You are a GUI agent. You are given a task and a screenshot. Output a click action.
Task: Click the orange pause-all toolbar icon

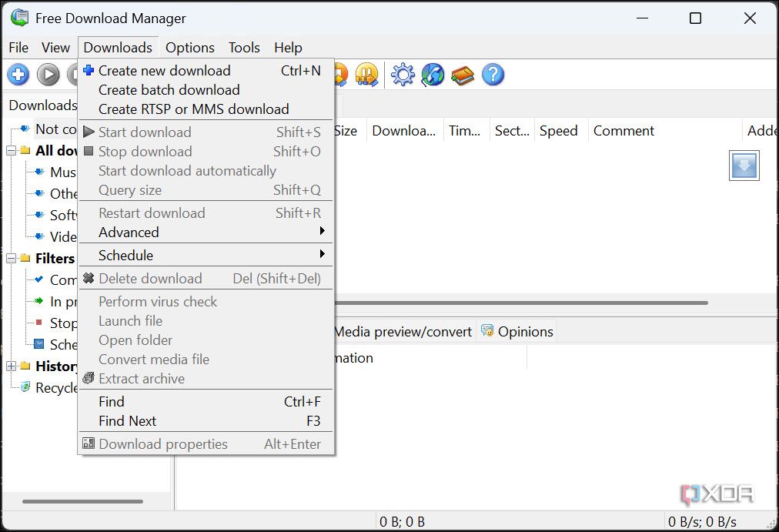pos(366,75)
